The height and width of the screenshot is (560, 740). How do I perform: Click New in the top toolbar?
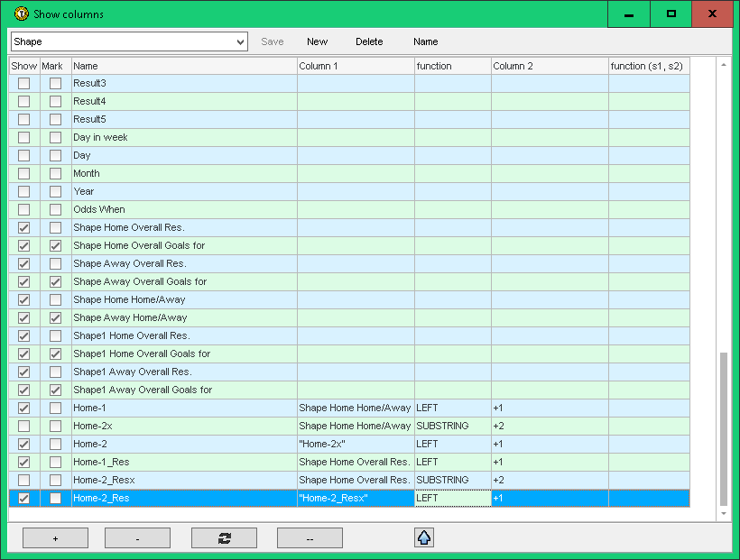coord(317,41)
